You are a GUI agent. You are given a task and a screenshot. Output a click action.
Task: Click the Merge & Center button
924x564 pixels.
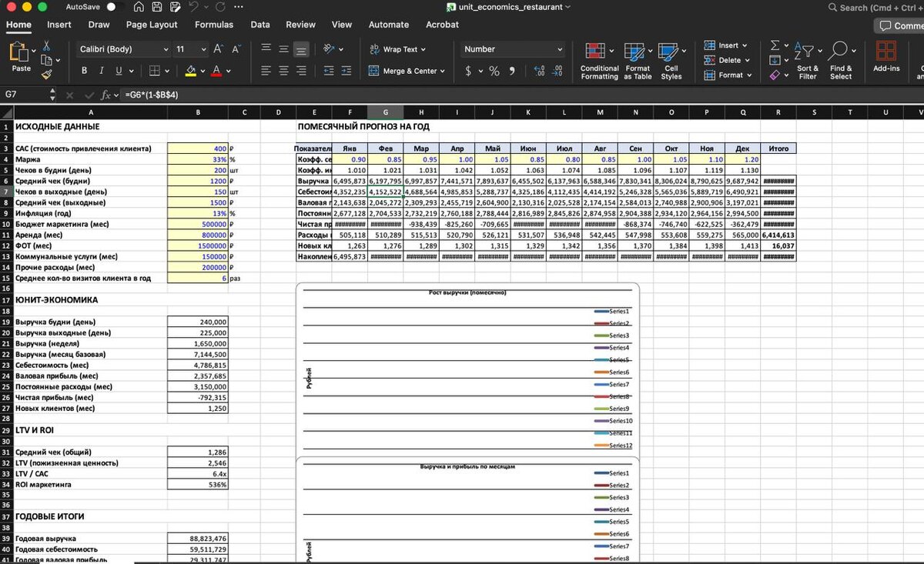point(402,71)
